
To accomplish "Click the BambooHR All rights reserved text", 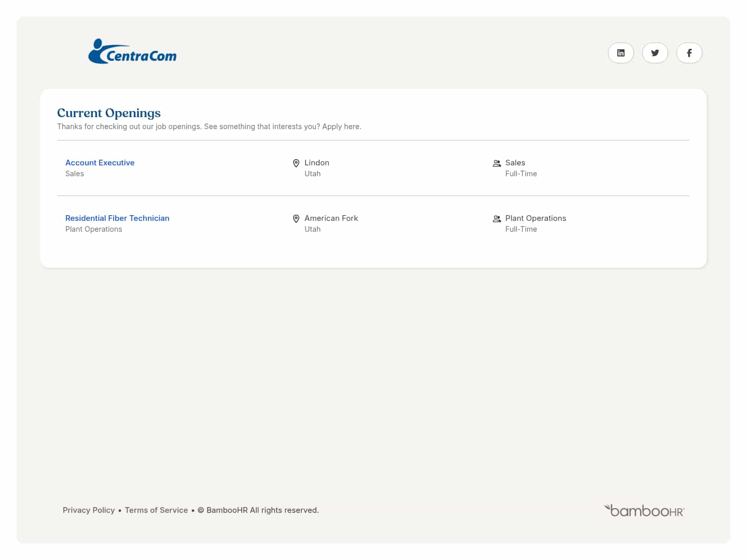I will tap(258, 510).
